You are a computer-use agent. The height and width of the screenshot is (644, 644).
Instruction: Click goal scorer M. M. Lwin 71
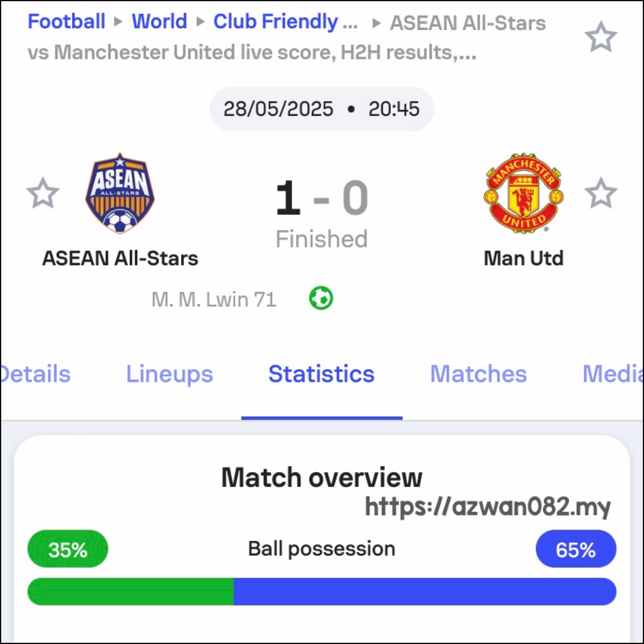(214, 299)
